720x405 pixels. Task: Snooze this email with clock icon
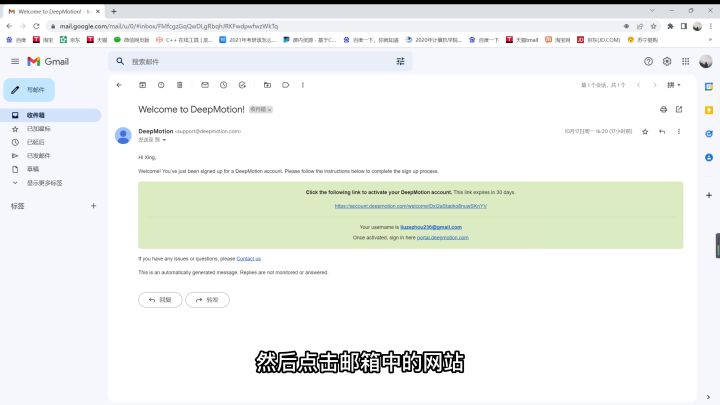(224, 85)
